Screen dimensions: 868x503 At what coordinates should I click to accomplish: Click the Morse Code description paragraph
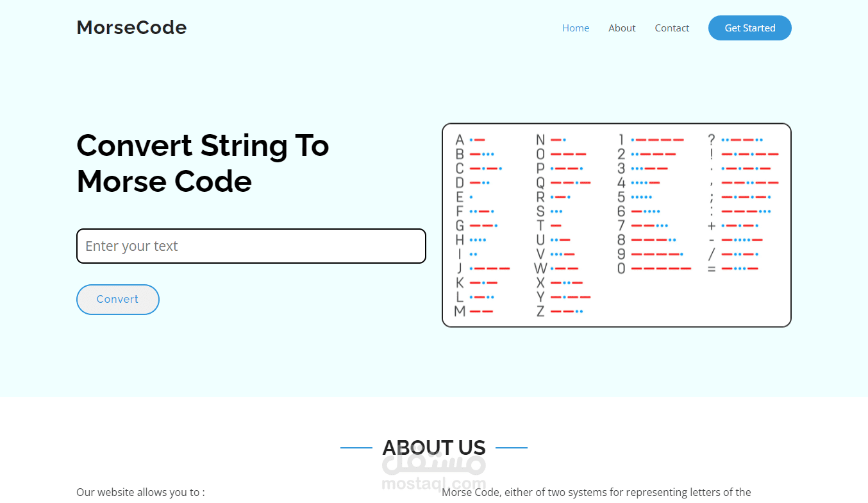(x=596, y=492)
